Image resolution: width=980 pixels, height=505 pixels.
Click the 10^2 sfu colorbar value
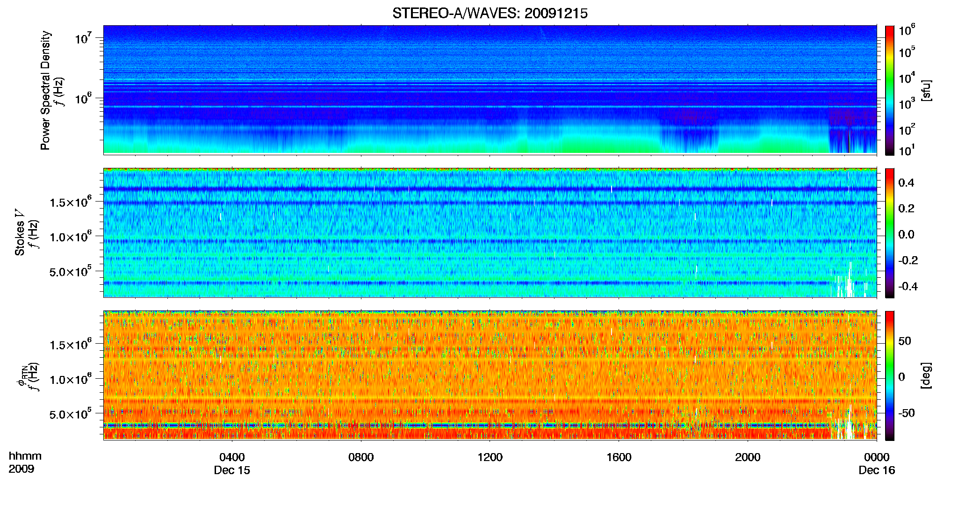[907, 130]
